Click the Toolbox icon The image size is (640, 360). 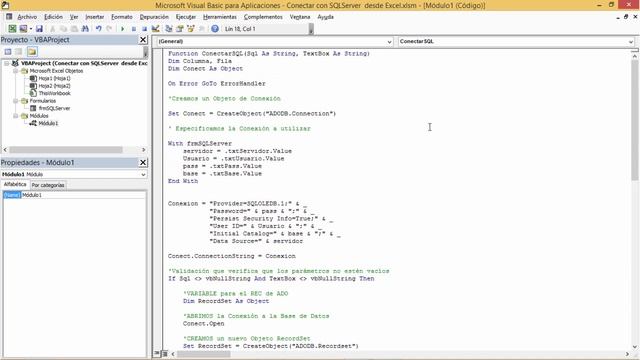202,29
